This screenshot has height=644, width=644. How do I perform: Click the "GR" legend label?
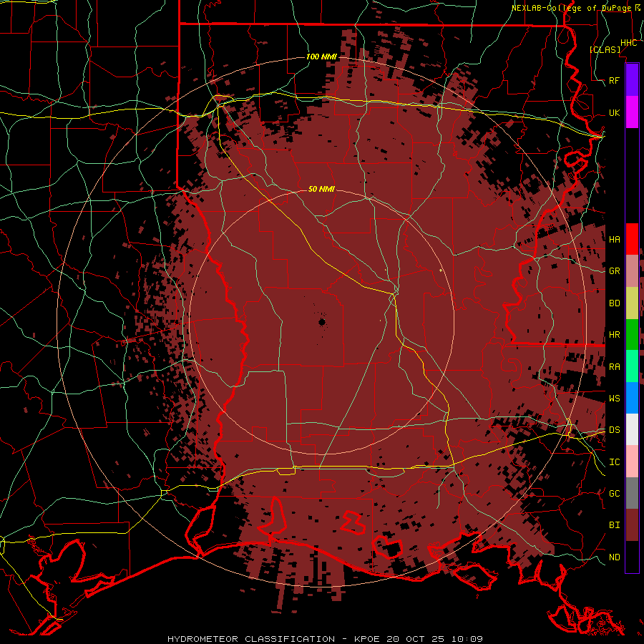pyautogui.click(x=615, y=271)
